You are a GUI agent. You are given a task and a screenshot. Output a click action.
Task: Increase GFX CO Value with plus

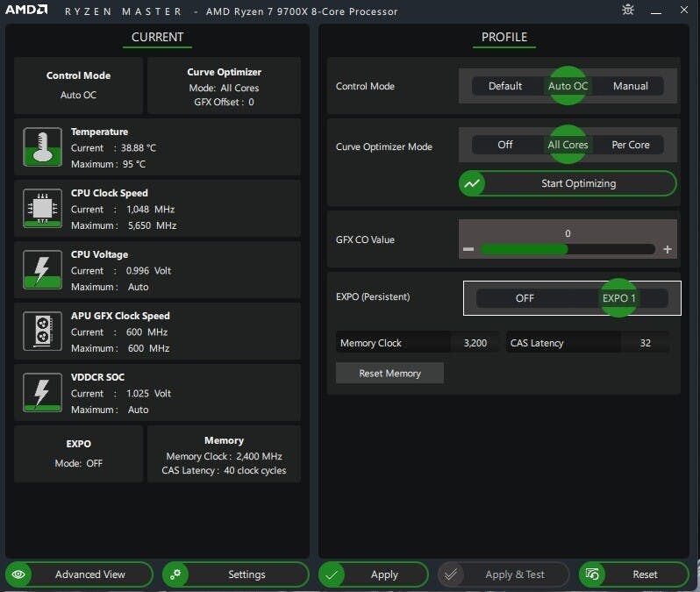[668, 249]
